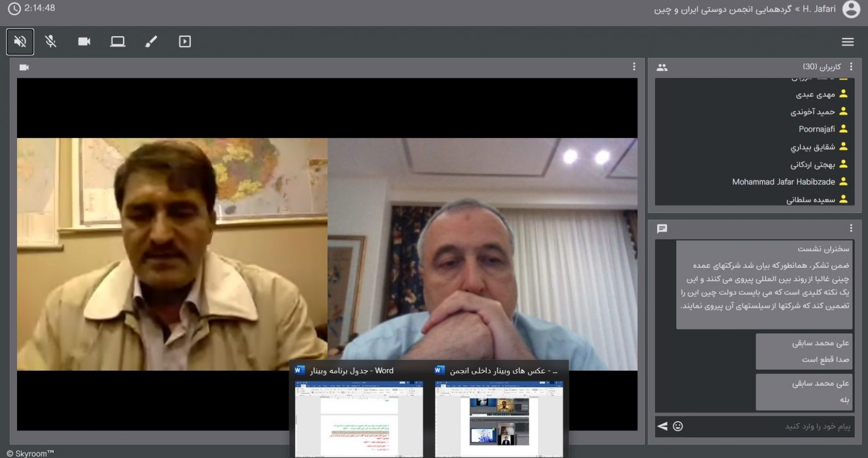Open the chat panel options menu
Viewport: 868px width, 458px height.
point(851,228)
